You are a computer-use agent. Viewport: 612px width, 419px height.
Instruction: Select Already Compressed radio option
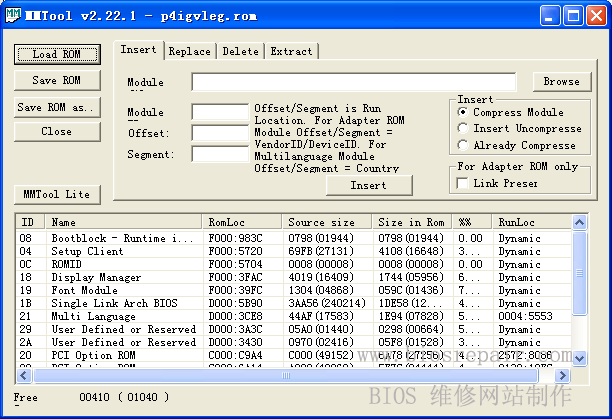517,146
